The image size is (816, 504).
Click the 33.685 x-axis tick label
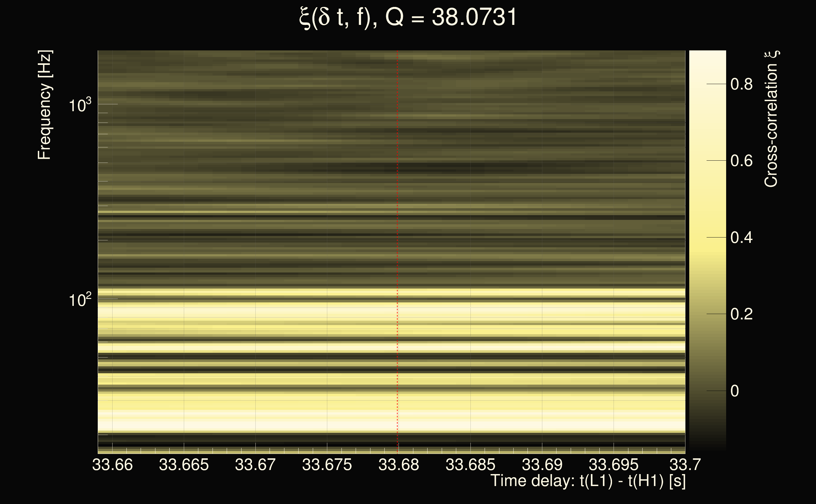click(470, 465)
